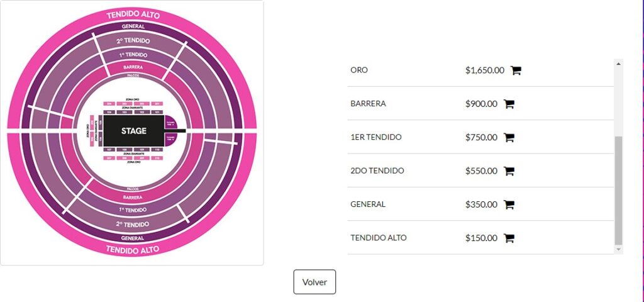644x302 pixels.
Task: Select bottom GENERAL ring on map
Action: (x=133, y=238)
